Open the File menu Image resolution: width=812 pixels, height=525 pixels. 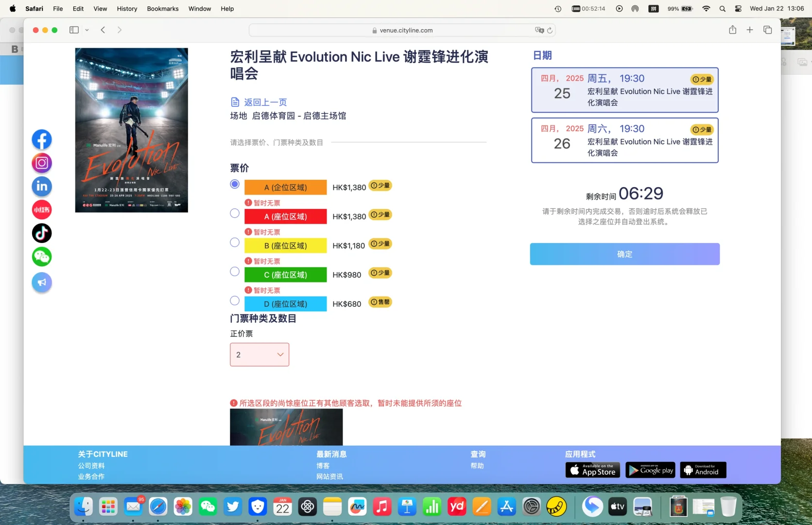(x=58, y=9)
